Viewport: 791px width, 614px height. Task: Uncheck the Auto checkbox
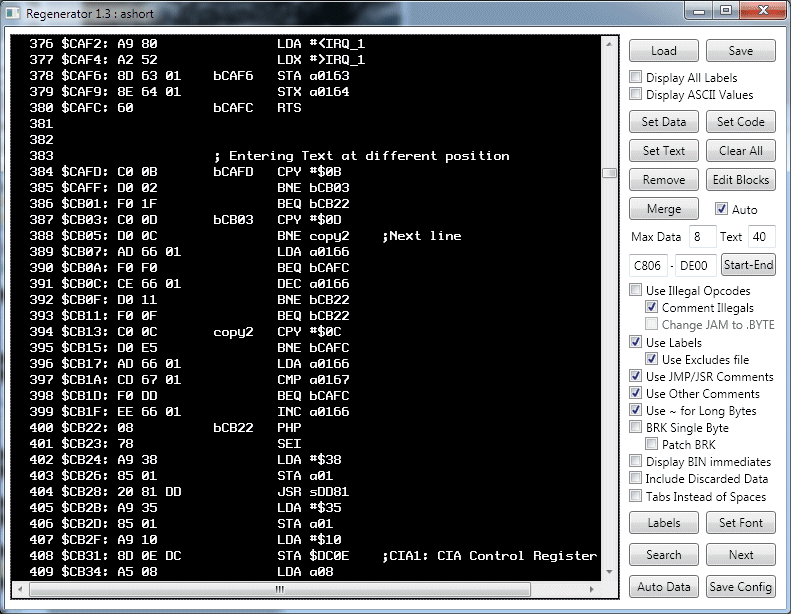tap(721, 209)
